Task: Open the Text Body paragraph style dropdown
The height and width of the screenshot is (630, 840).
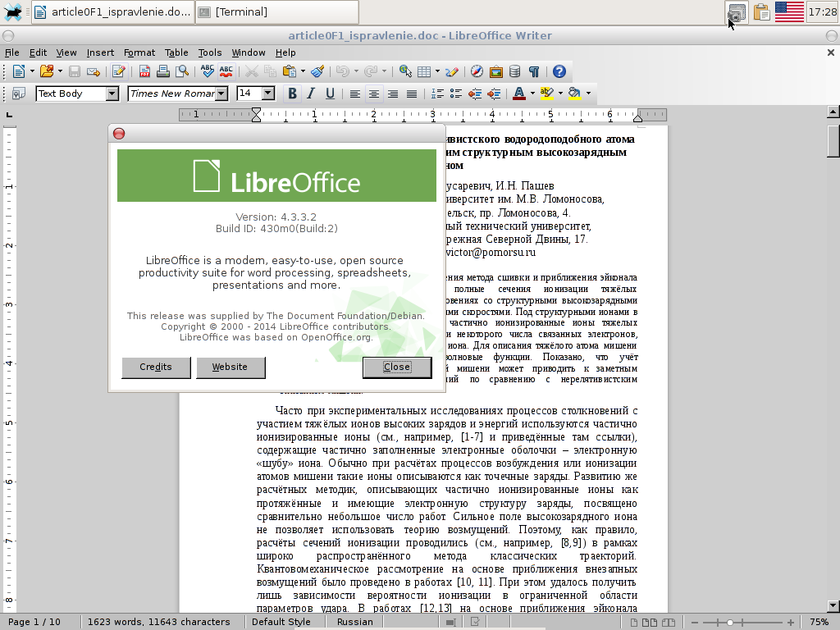Action: pyautogui.click(x=112, y=94)
